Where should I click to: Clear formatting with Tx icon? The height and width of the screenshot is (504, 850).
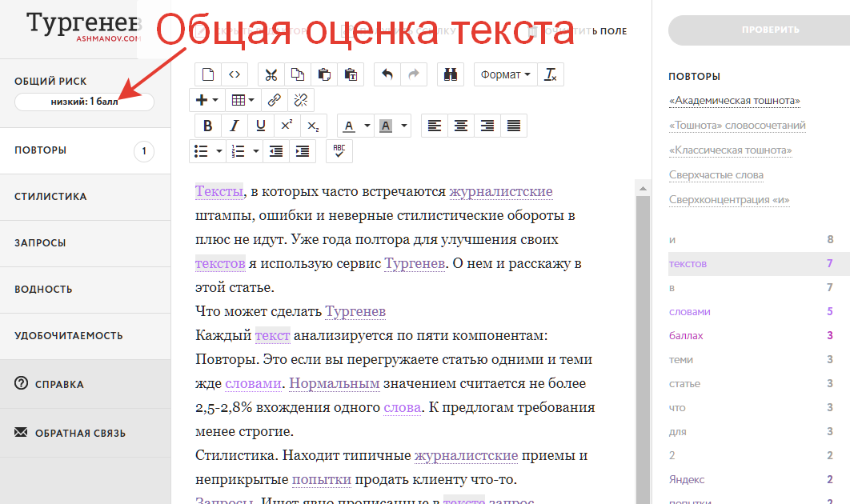click(x=551, y=74)
